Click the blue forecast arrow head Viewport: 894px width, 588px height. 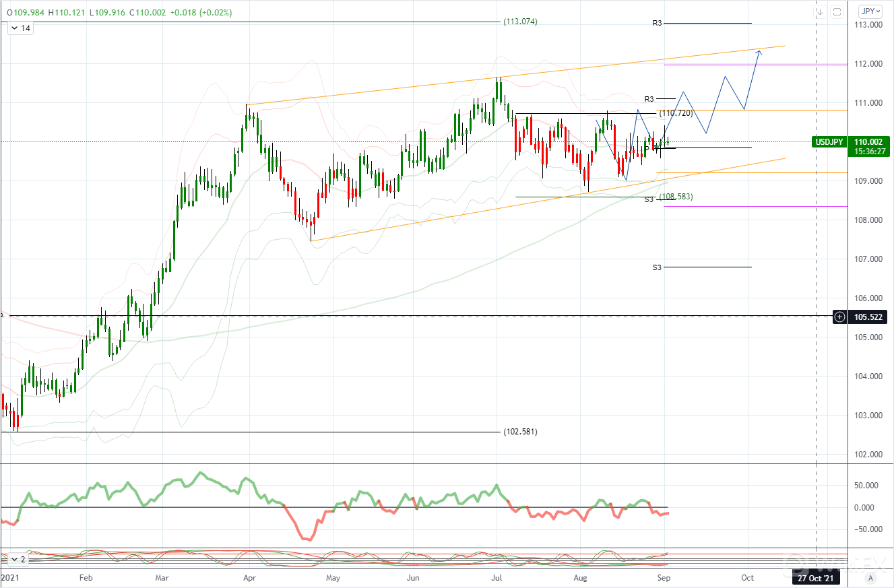759,52
